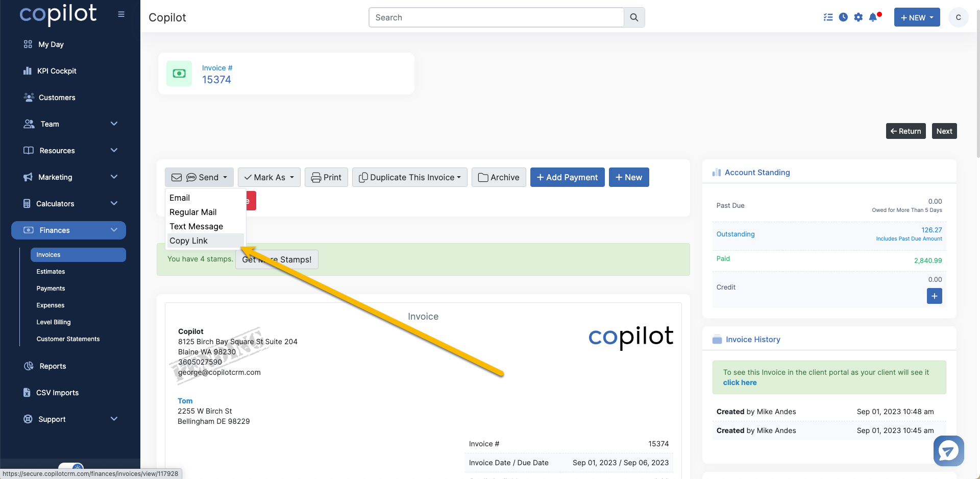This screenshot has width=980, height=479.
Task: Choose Copy Link from Send menu
Action: 205,241
